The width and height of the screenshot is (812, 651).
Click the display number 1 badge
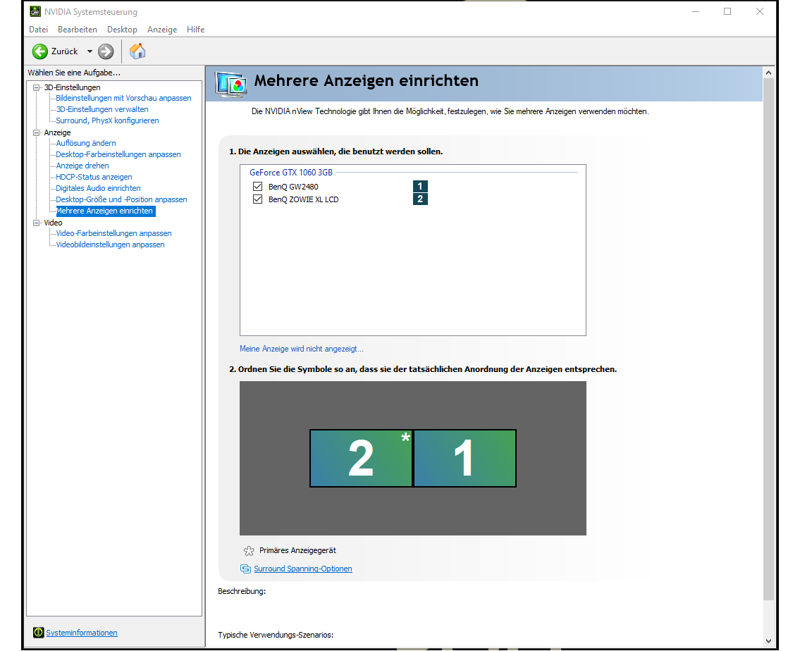click(x=420, y=186)
